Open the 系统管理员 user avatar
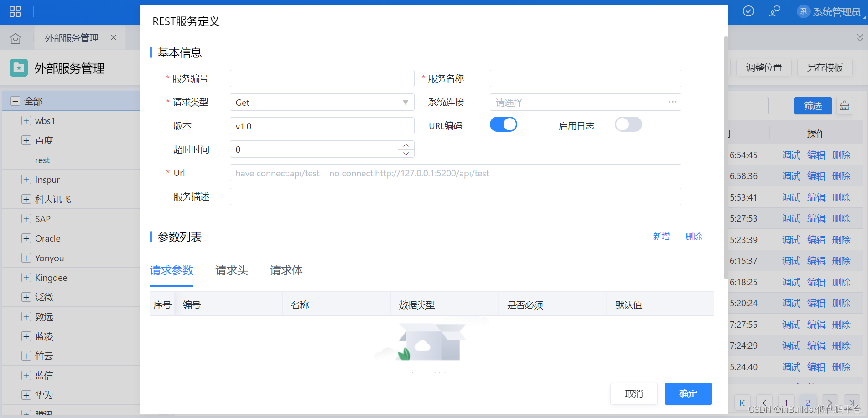This screenshot has height=418, width=868. [804, 11]
